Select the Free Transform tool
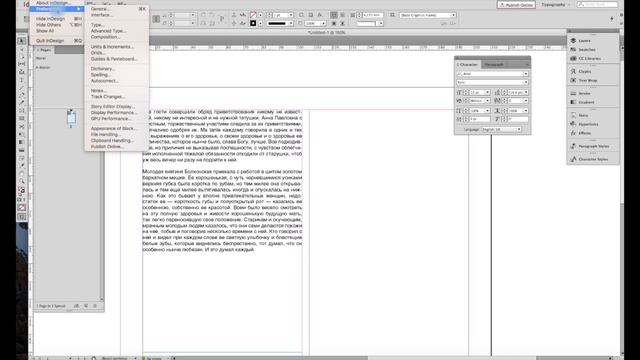640x360 pixels. 22,134
